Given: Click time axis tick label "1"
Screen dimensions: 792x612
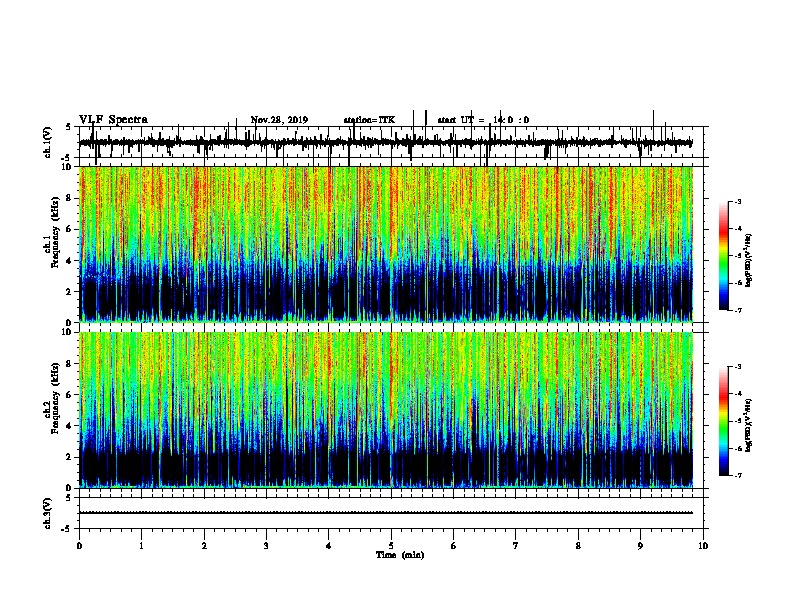Looking at the screenshot, I should click(141, 546).
